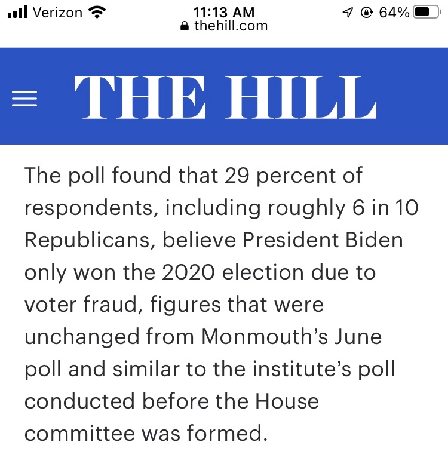Tap the 11:13 AM clock
Screen dimensions: 448x476
[x=224, y=12]
